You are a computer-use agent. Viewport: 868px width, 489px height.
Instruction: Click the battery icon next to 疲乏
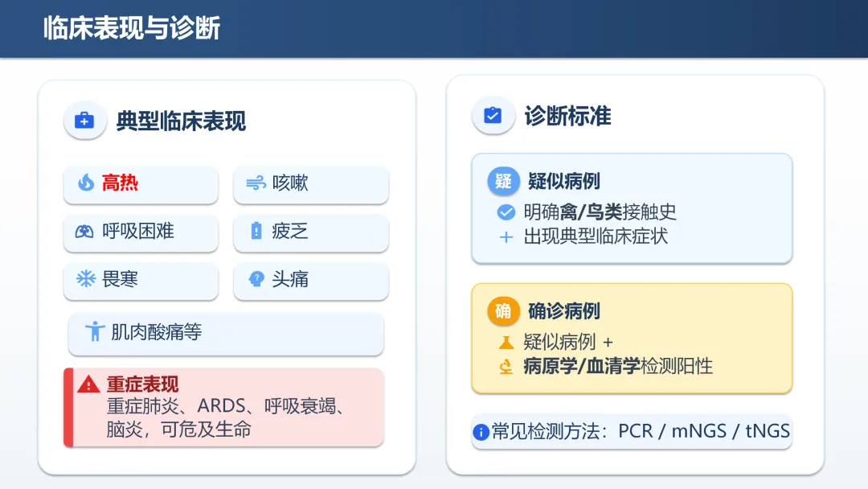tap(256, 230)
